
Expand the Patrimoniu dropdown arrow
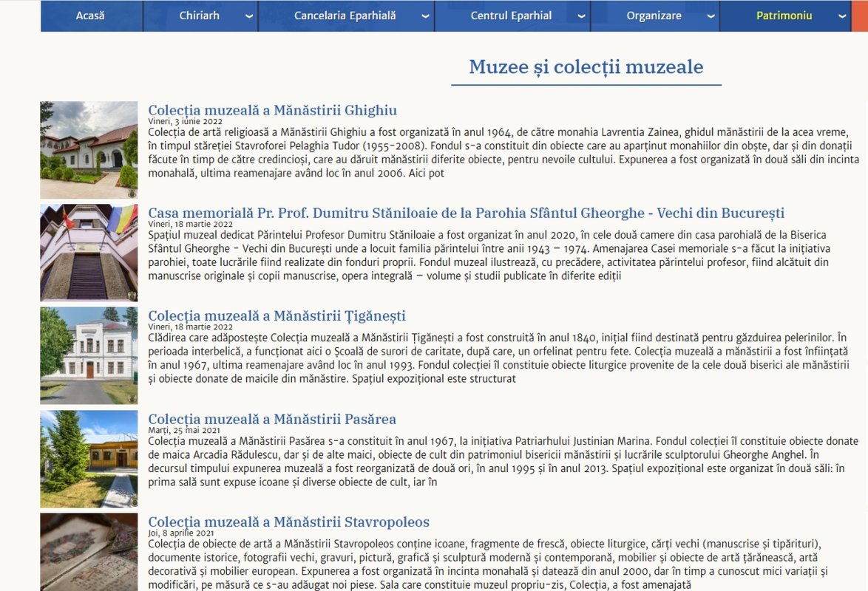842,16
